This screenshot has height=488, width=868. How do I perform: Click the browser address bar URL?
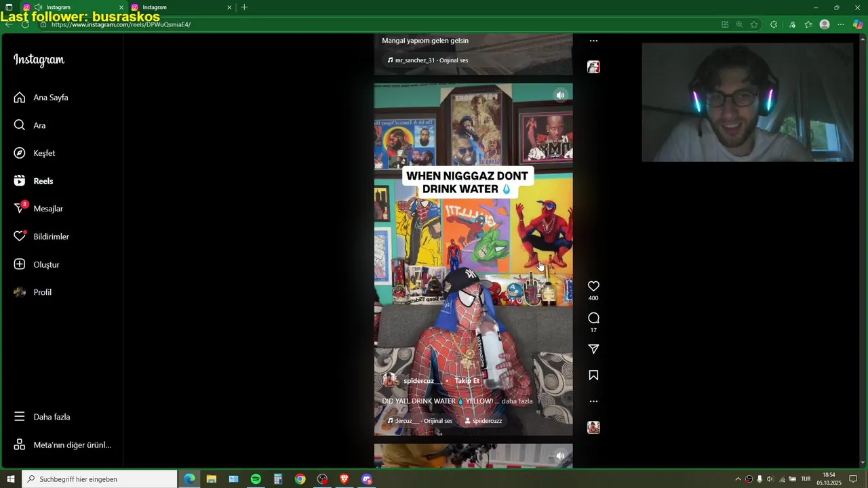tap(121, 24)
